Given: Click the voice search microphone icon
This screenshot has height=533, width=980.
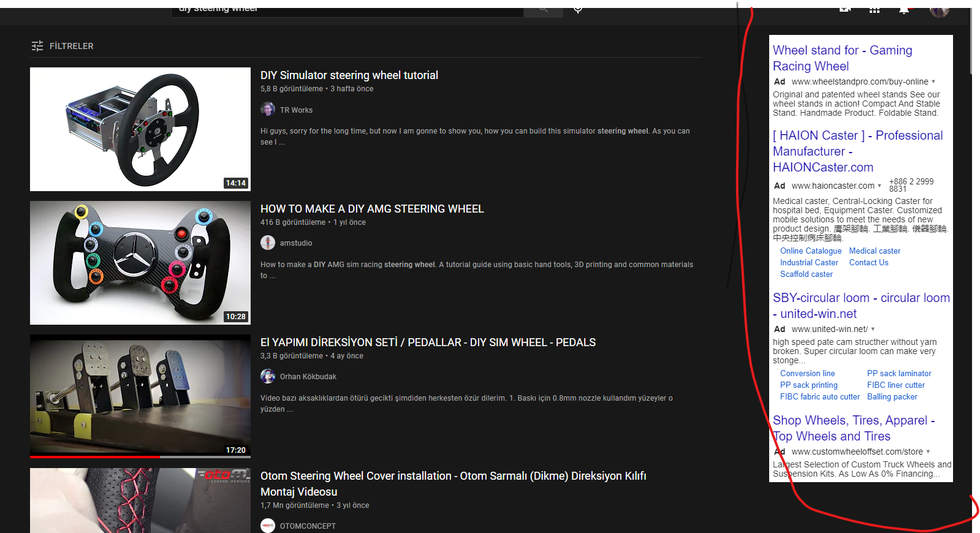Looking at the screenshot, I should point(578,10).
